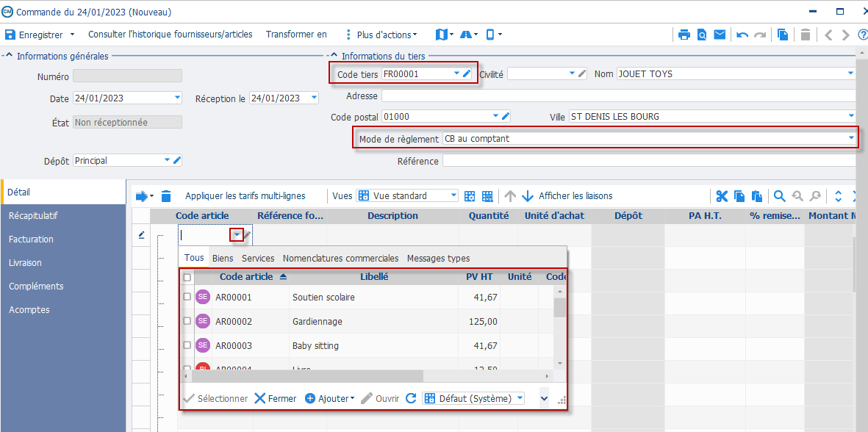Image resolution: width=868 pixels, height=432 pixels.
Task: Click the edit pencil next to Dépôt
Action: click(x=176, y=160)
